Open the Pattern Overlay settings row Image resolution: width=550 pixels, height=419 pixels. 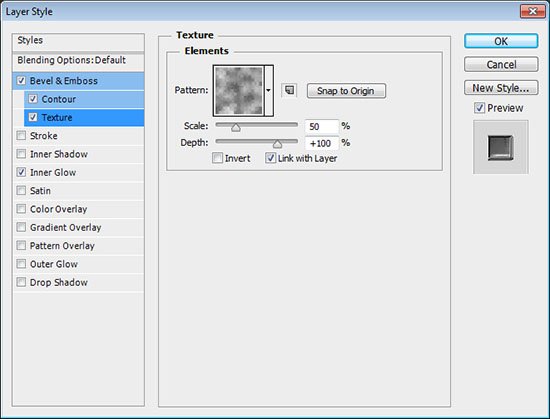(x=78, y=245)
